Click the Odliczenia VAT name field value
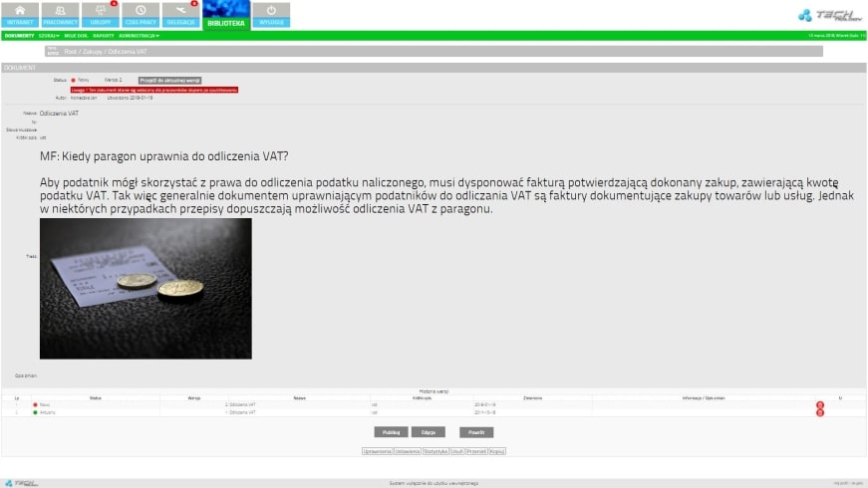 59,114
